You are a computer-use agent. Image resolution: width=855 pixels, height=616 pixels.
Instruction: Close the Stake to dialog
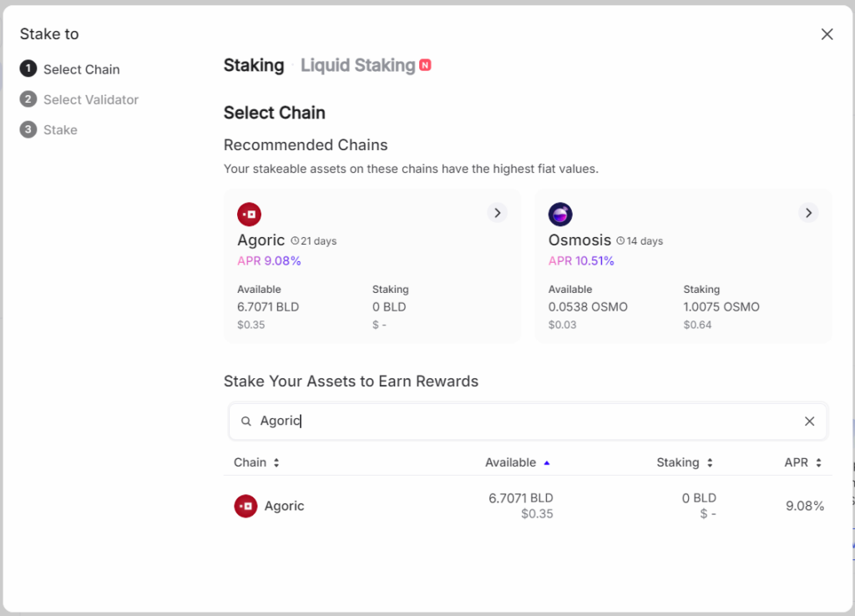tap(827, 34)
